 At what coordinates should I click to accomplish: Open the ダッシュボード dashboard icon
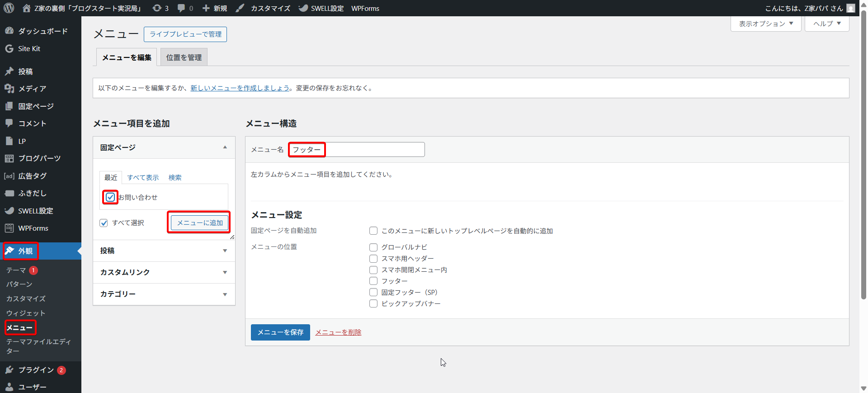point(9,31)
